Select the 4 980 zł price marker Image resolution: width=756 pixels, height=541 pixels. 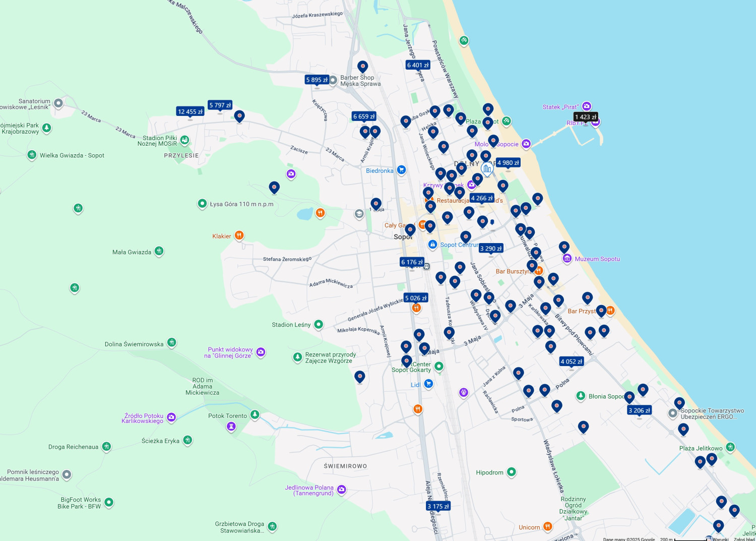pos(508,163)
